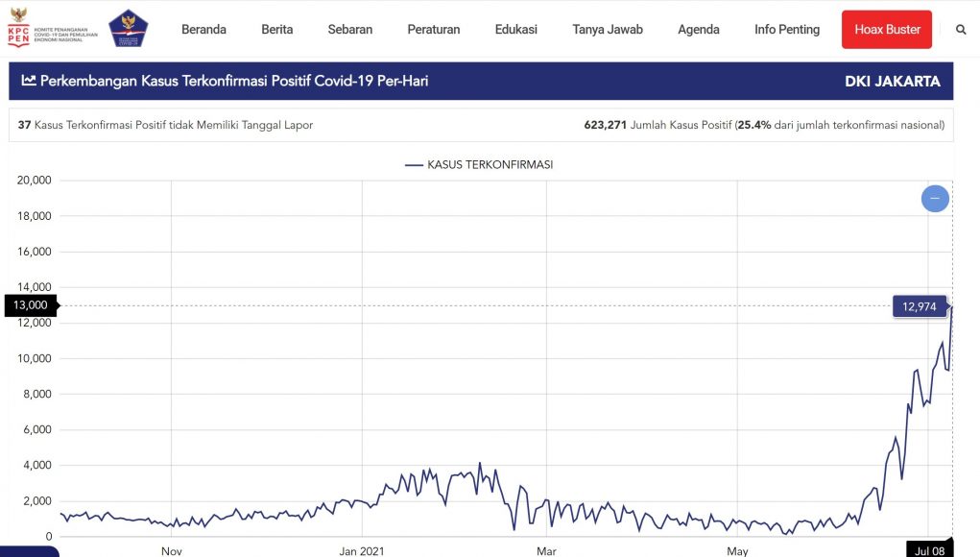
Task: Open the Peraturan section
Action: (x=433, y=30)
